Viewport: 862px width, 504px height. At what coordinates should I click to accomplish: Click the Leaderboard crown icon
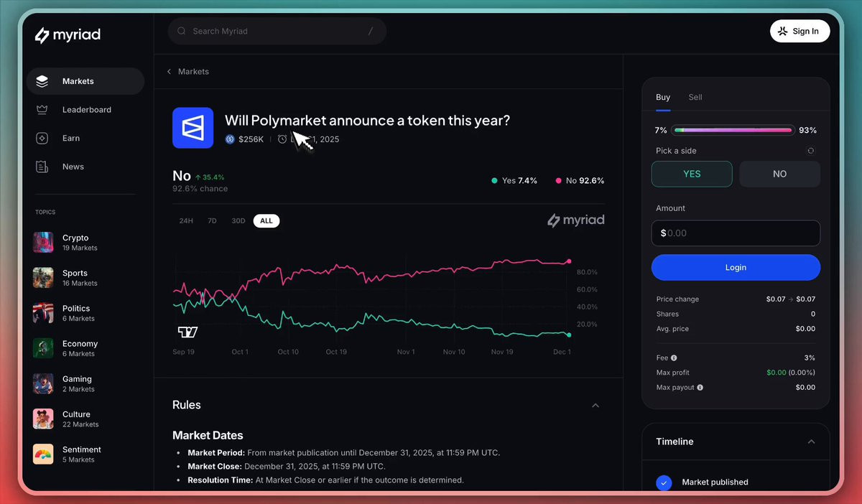coord(42,110)
